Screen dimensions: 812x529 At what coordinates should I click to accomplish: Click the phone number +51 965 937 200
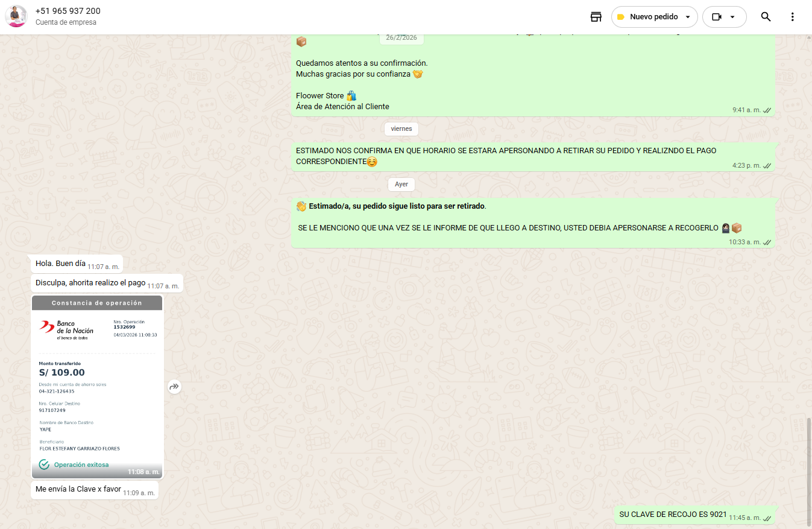pyautogui.click(x=68, y=11)
